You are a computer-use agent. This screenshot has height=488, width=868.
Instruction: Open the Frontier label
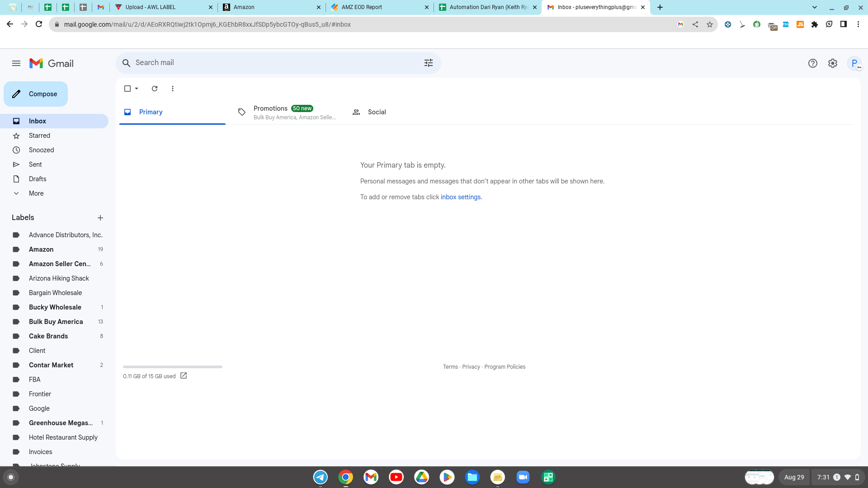[54, 394]
